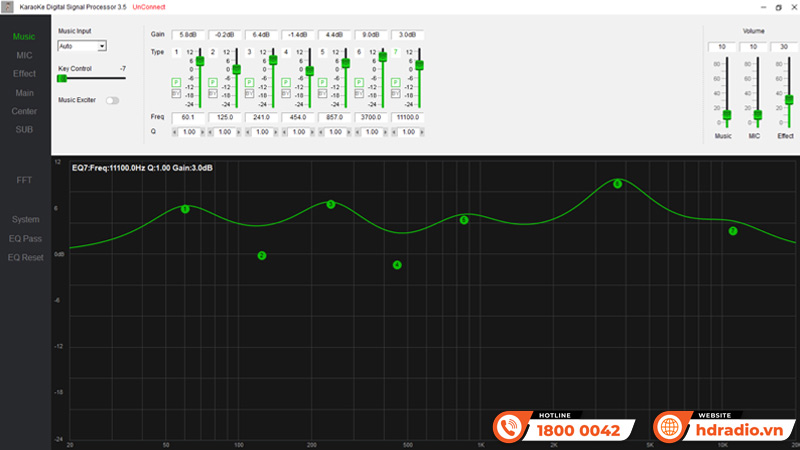This screenshot has height=450, width=800.
Task: Open the Effect section in sidebar
Action: tap(24, 74)
